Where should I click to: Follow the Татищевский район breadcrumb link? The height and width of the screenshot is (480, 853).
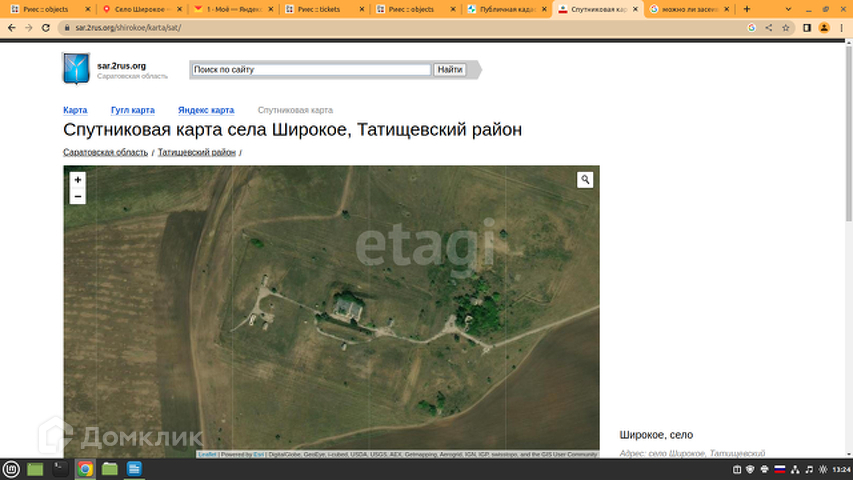click(x=197, y=152)
